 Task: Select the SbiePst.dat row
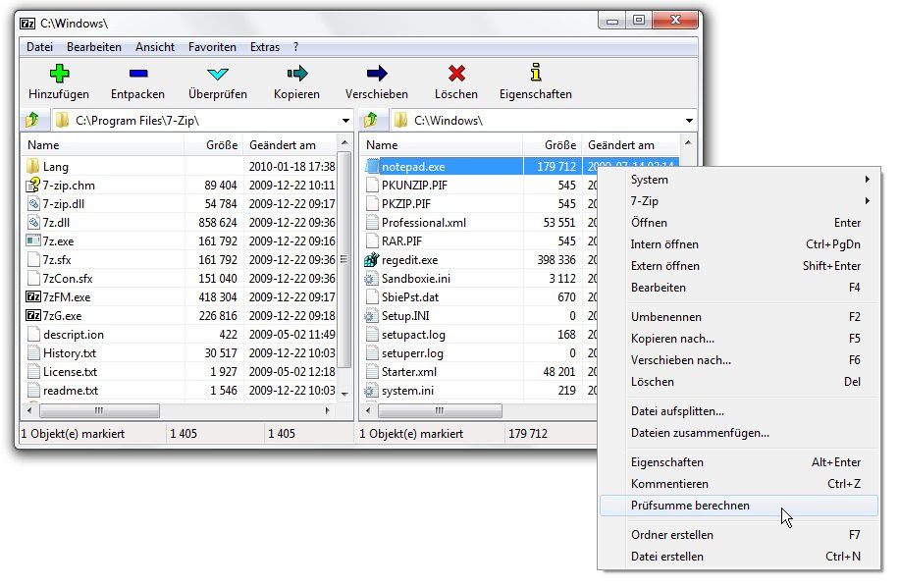[x=479, y=296]
